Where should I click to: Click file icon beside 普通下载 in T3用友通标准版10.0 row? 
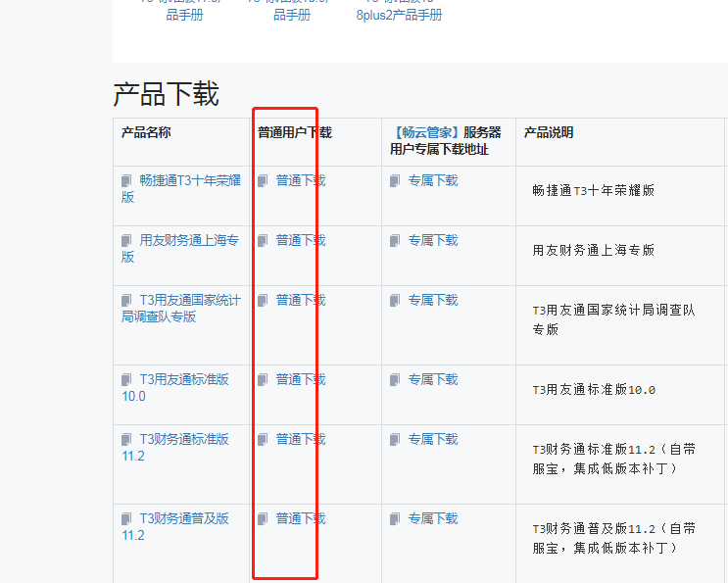(x=263, y=380)
